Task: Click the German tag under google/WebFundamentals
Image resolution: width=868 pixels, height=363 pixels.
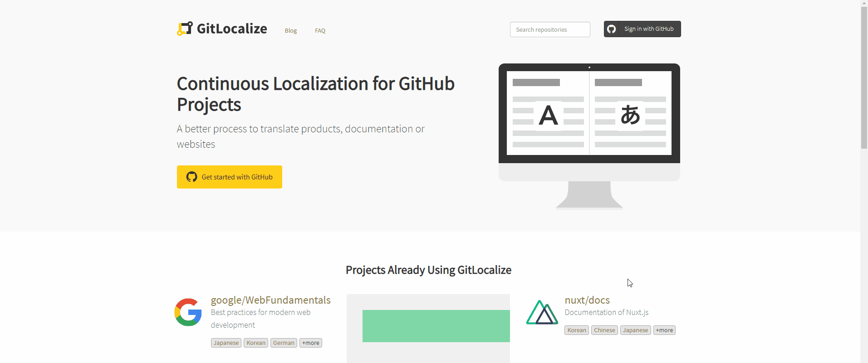Action: pyautogui.click(x=284, y=343)
